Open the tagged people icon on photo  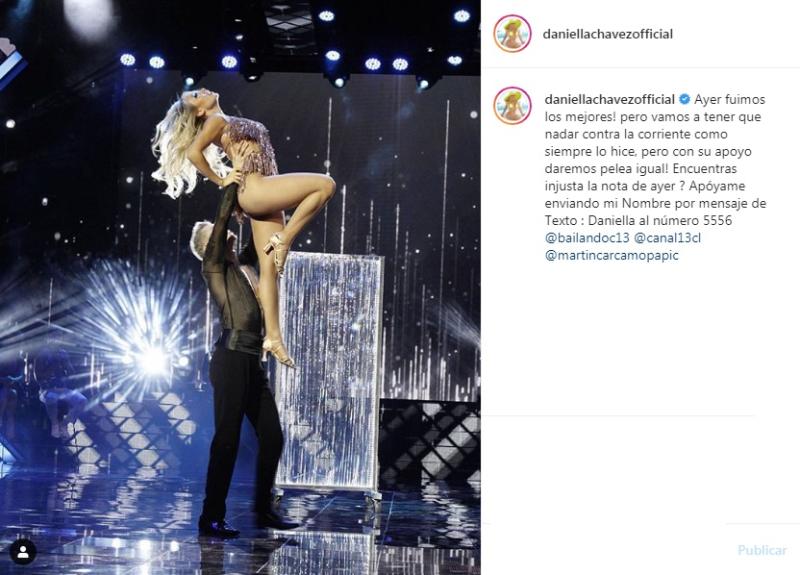click(23, 551)
